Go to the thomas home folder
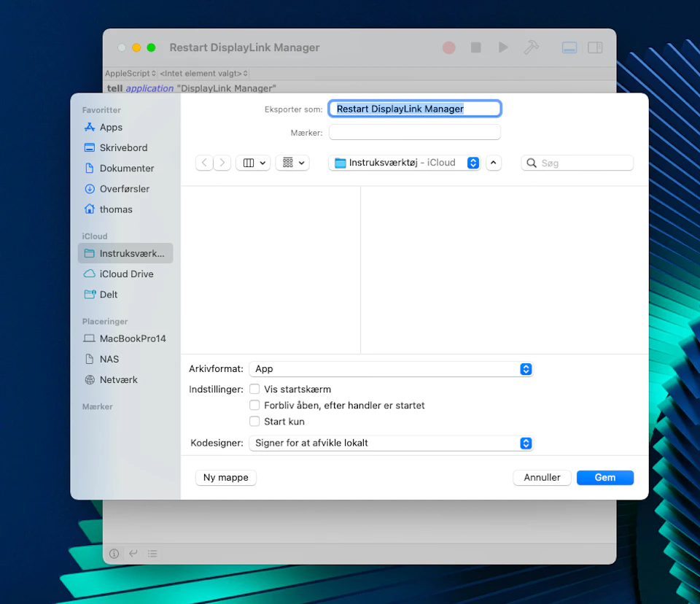 pos(125,209)
